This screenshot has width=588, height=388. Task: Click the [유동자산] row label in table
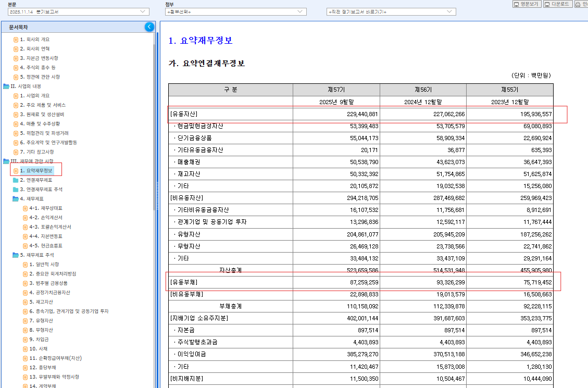point(184,114)
